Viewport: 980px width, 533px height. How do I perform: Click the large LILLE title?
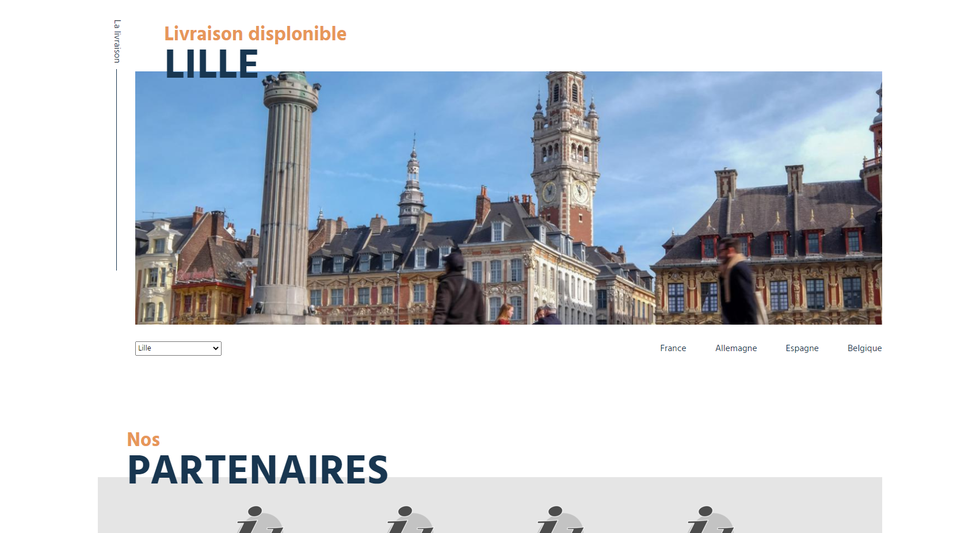[x=212, y=64]
